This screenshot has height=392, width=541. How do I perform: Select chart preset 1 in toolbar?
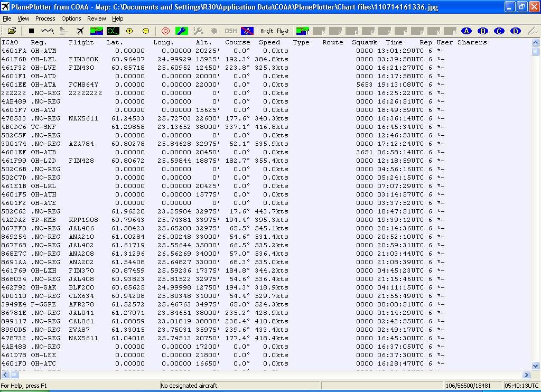coord(303,31)
